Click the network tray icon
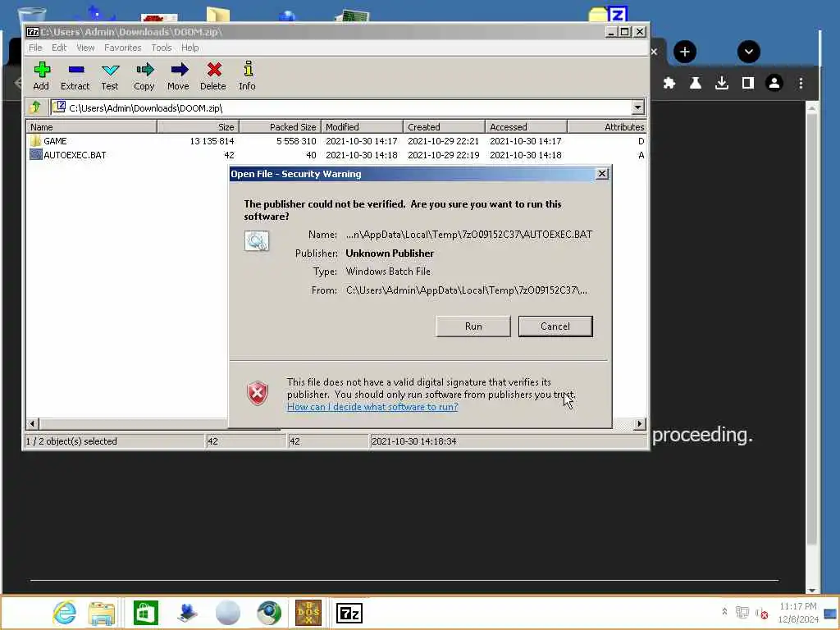 [742, 612]
